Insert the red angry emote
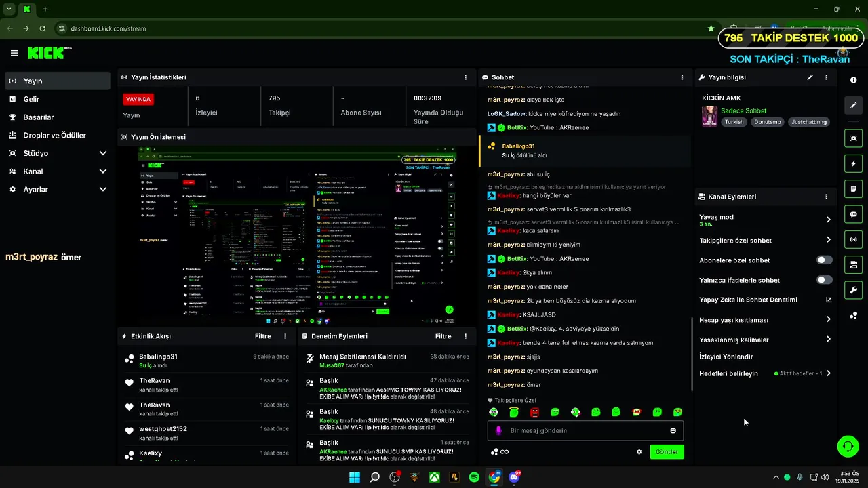 [x=534, y=412]
